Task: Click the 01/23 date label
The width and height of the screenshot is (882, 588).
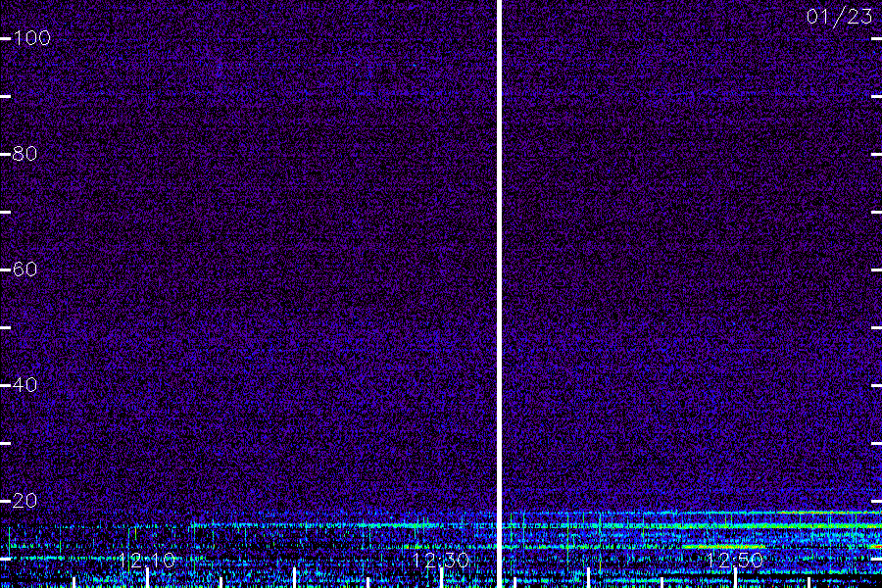Action: pos(839,17)
